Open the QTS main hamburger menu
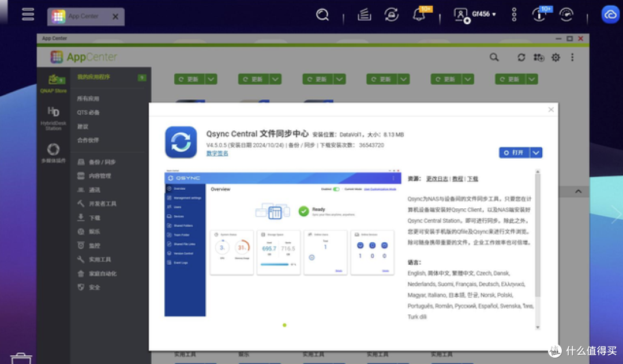623x364 pixels. tap(28, 14)
